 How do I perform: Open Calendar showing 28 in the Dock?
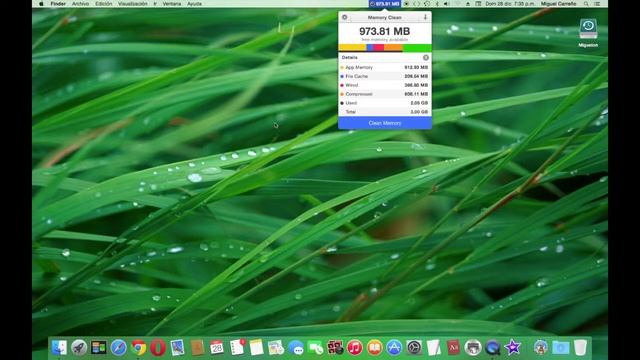(217, 347)
